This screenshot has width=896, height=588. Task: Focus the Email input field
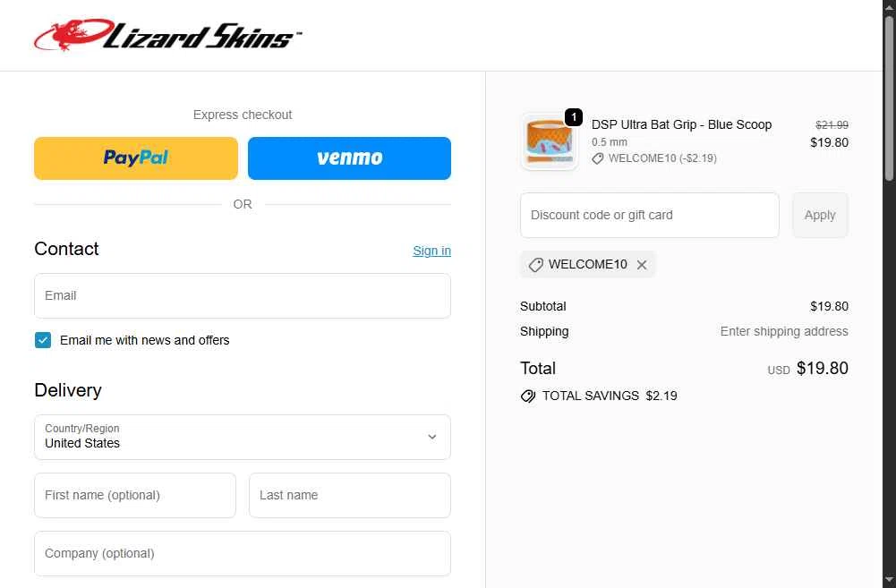pos(243,295)
